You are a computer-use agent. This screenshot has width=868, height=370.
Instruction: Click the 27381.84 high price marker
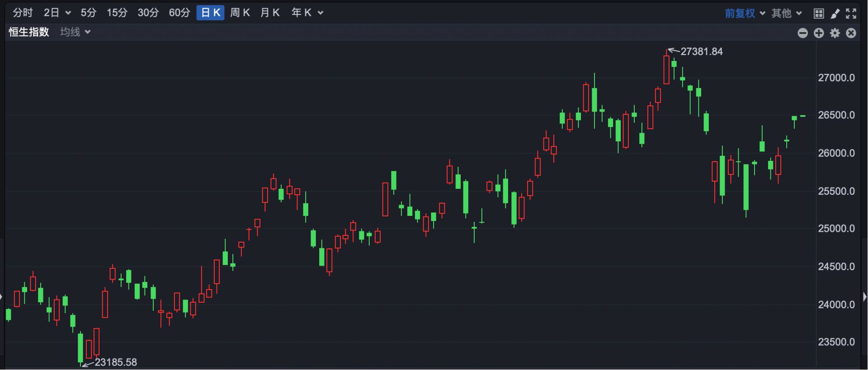tap(701, 52)
